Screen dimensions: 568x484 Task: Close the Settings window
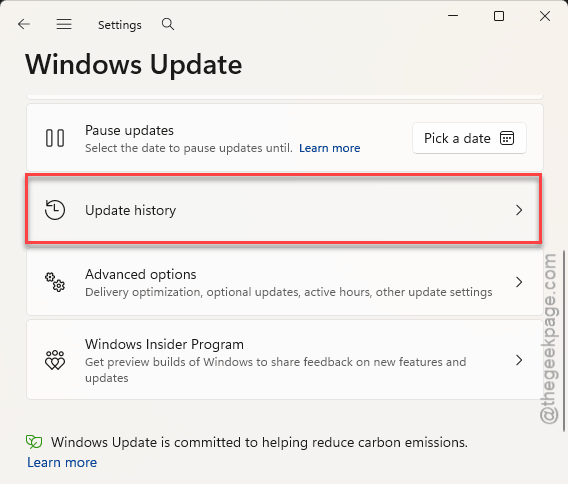pos(545,16)
